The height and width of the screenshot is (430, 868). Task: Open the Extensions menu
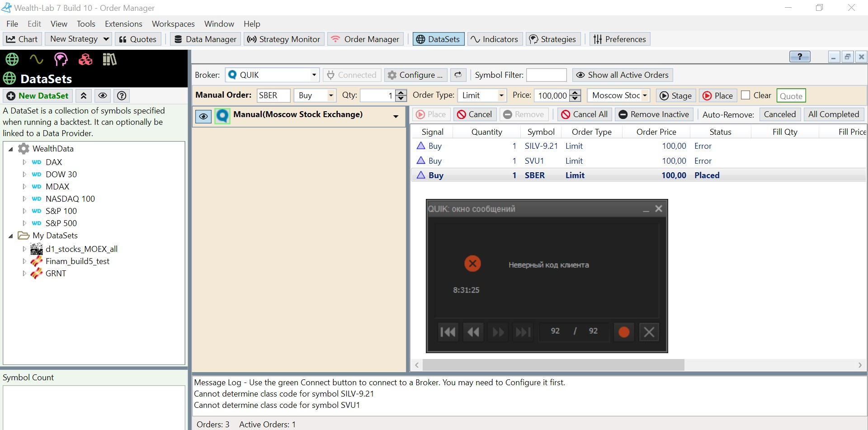click(x=123, y=24)
